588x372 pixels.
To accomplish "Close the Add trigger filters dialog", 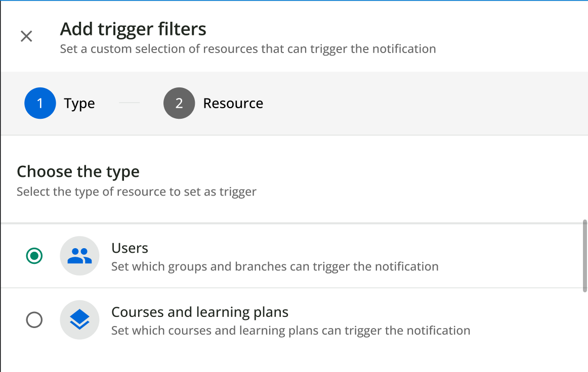I will click(x=26, y=36).
